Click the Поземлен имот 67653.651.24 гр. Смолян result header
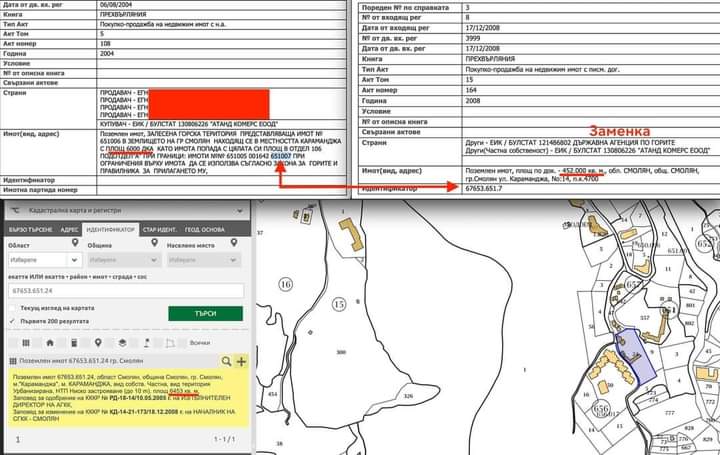This screenshot has height=455, width=720. click(x=81, y=361)
